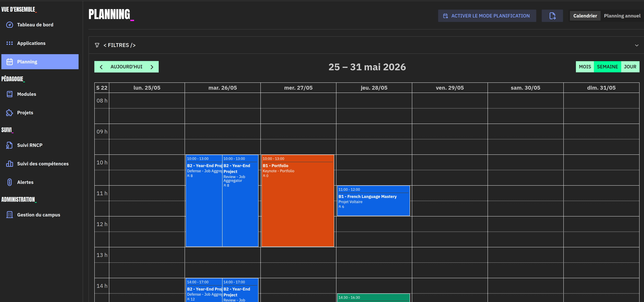Open Modules menu item
The width and height of the screenshot is (644, 302).
tap(40, 94)
